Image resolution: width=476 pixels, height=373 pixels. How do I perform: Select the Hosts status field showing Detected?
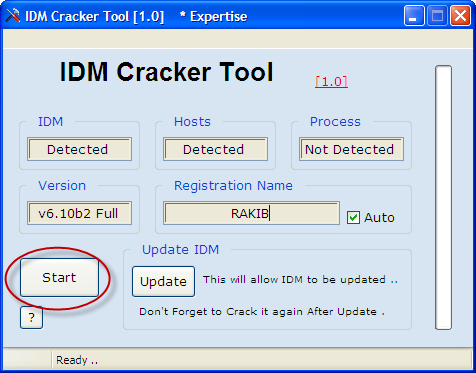coord(215,149)
